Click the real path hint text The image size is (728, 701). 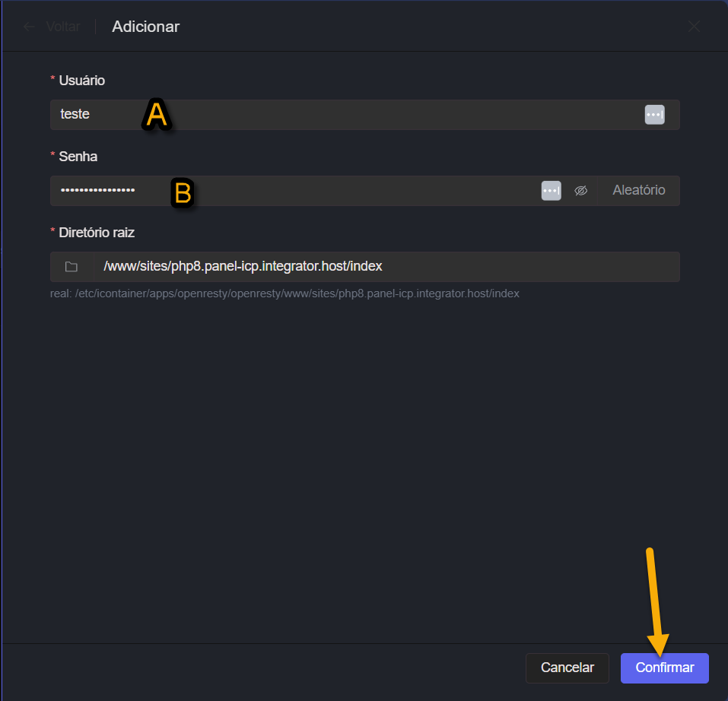285,293
